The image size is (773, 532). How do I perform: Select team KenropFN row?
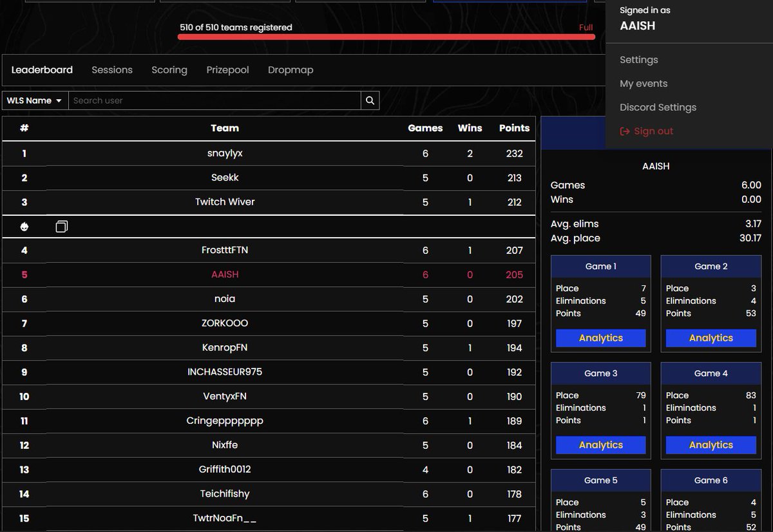tap(269, 348)
